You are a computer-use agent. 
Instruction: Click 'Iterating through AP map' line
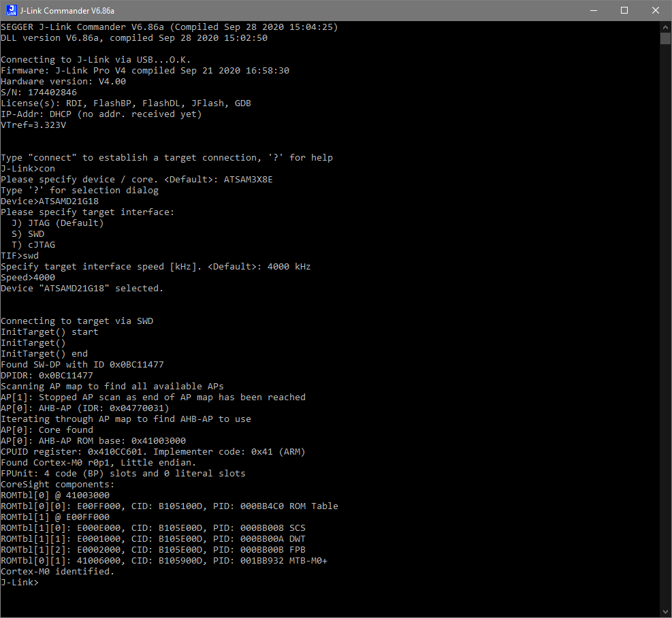[x=126, y=419]
